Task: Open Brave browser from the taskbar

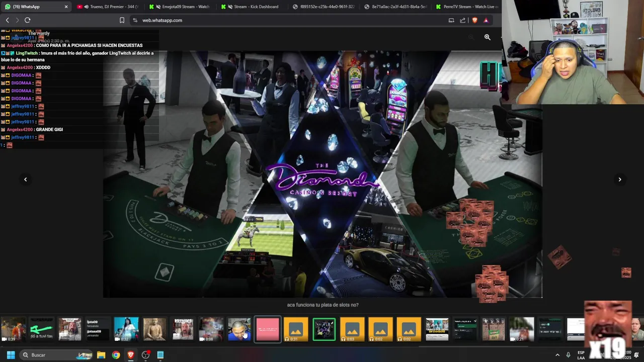Action: tap(131, 355)
